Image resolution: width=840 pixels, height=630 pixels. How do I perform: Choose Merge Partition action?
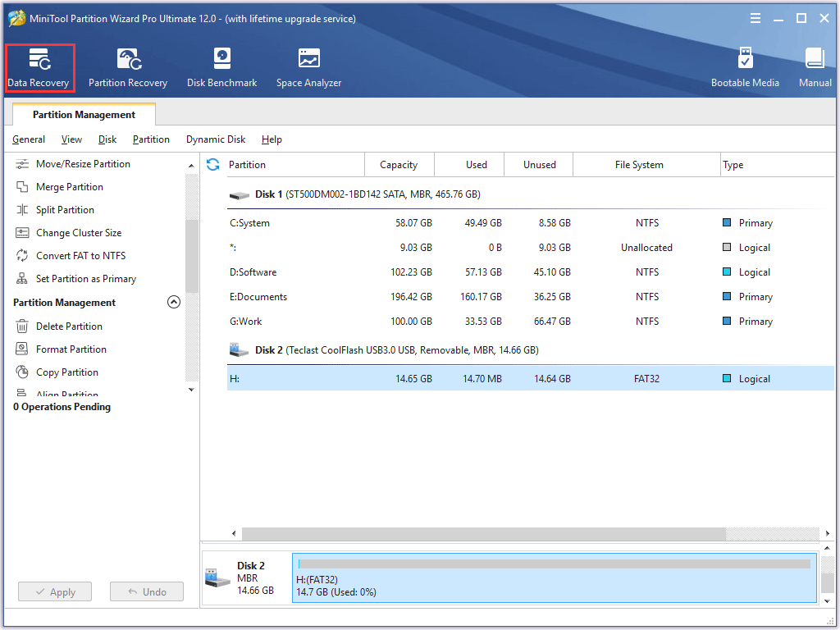pyautogui.click(x=70, y=187)
